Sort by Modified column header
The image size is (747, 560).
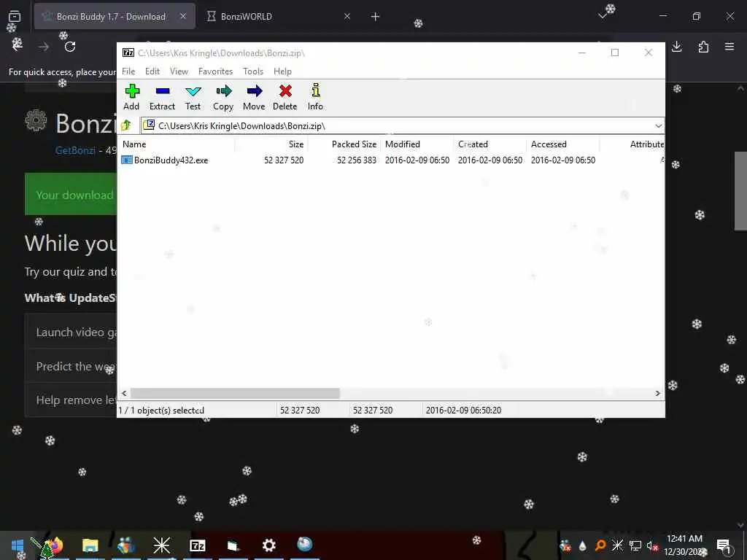417,144
